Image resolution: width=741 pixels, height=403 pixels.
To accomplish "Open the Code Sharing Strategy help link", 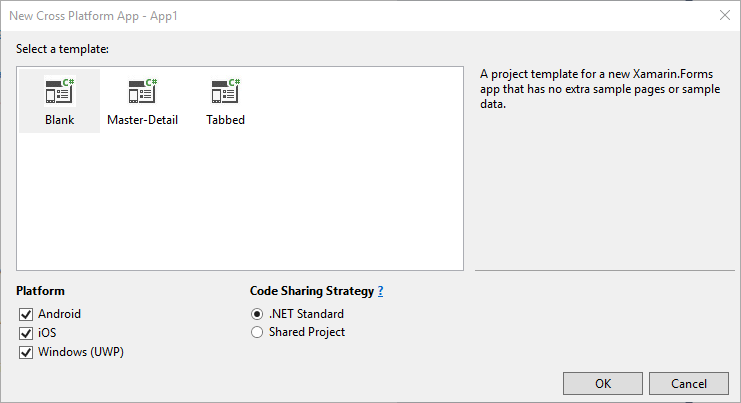I will click(x=380, y=291).
